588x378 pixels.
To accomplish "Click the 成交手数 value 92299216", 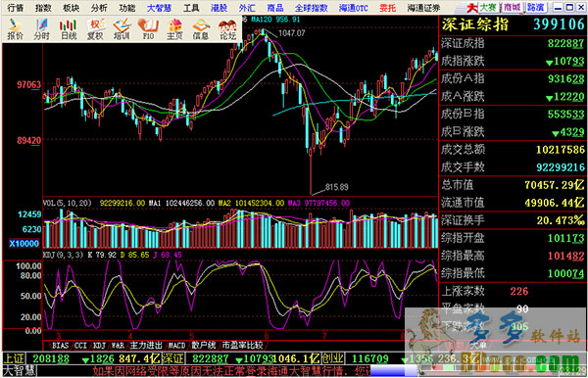I will click(x=561, y=167).
